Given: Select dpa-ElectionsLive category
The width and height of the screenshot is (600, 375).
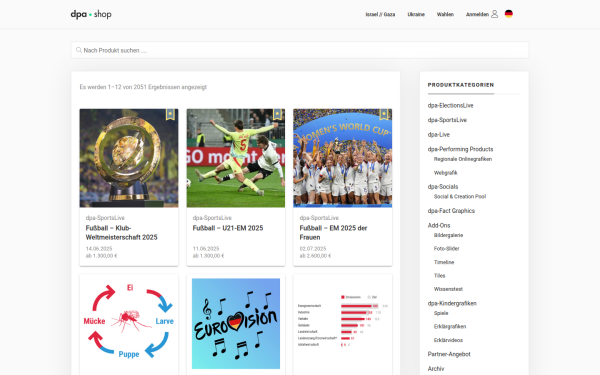Looking at the screenshot, I should (x=450, y=106).
